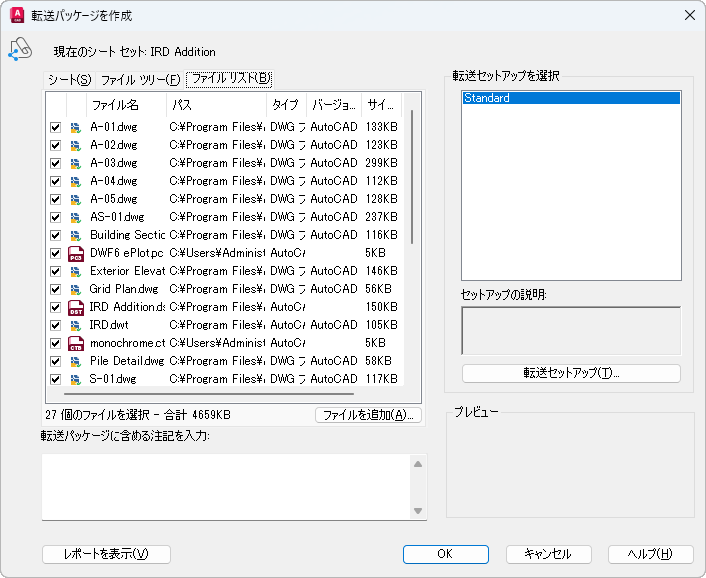Click the DWG icon for A-03.dwg
Viewport: 706px width, 578px height.
76,163
